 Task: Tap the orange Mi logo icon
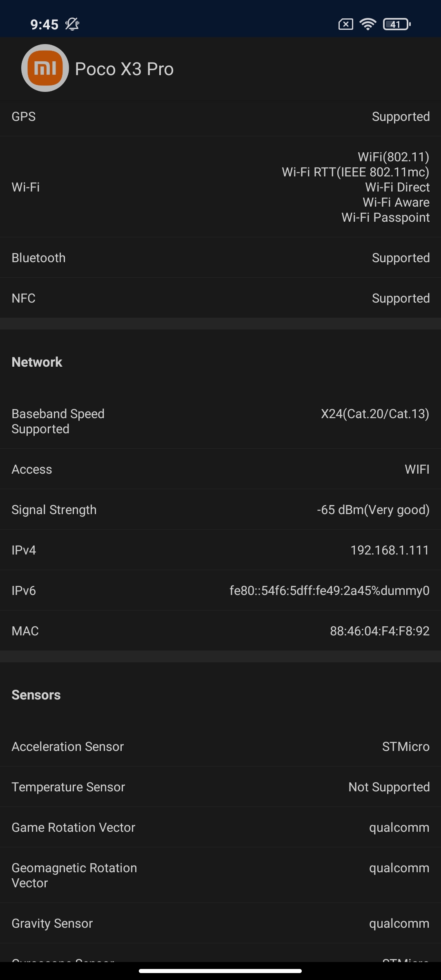tap(45, 68)
